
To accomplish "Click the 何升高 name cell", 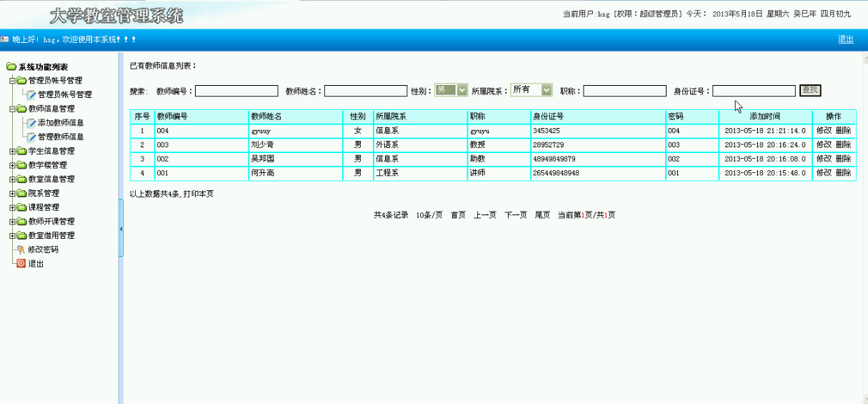I will (295, 173).
